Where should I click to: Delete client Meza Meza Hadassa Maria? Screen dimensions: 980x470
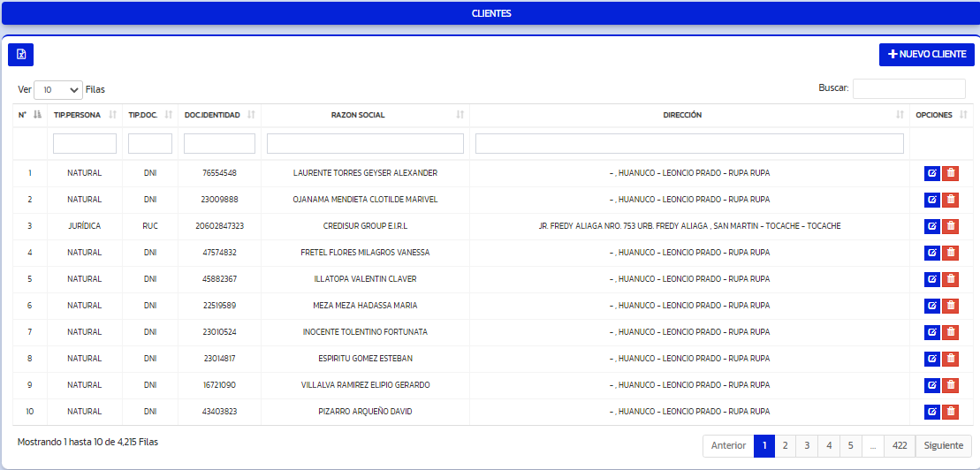coord(950,306)
